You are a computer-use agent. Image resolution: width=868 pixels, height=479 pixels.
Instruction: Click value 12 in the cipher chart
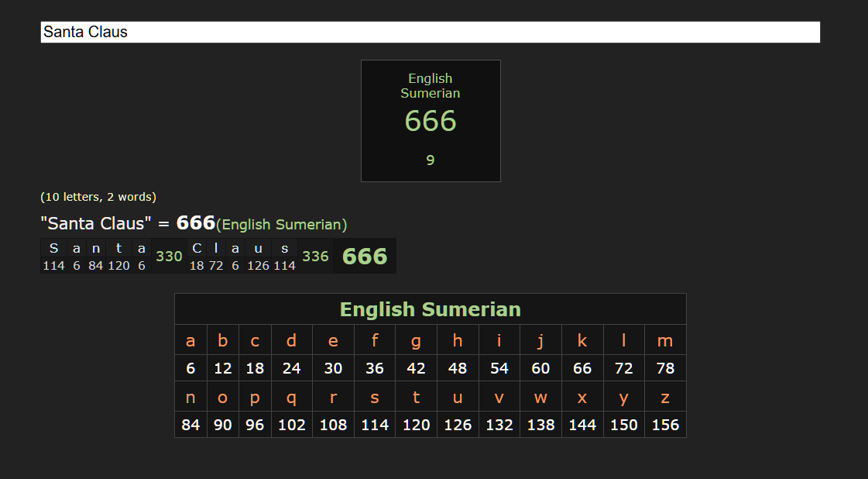pos(222,368)
